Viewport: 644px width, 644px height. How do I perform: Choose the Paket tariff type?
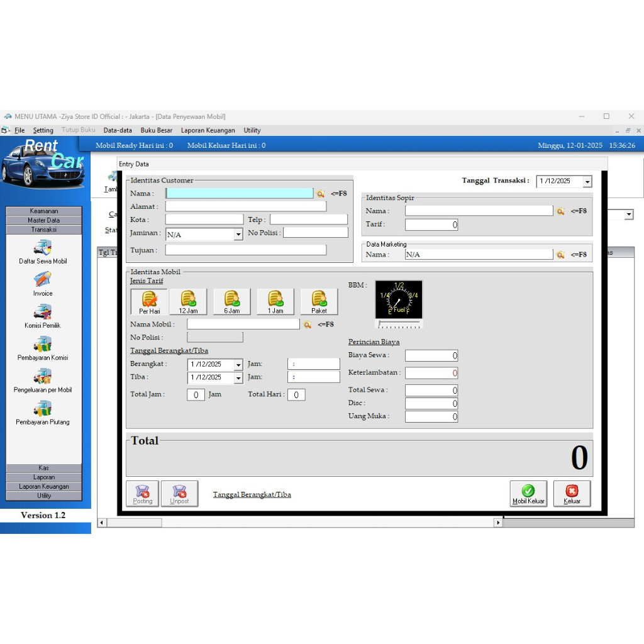(319, 301)
